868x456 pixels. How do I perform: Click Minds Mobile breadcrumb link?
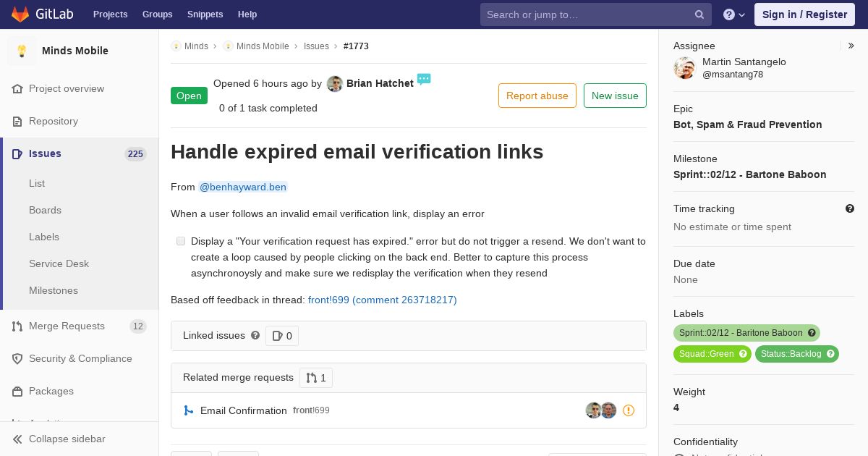point(263,46)
